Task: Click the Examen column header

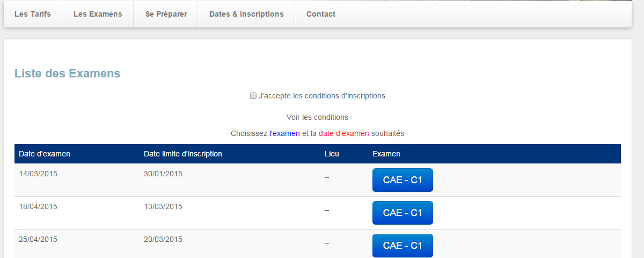Action: coord(386,154)
